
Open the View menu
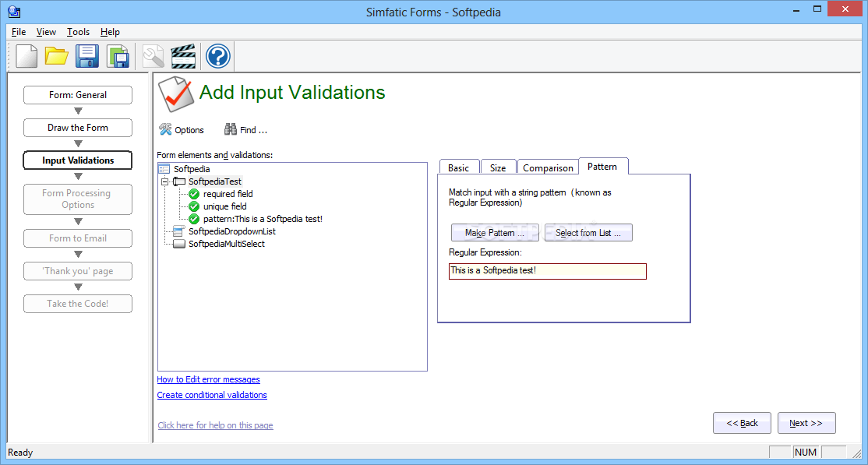(x=47, y=32)
